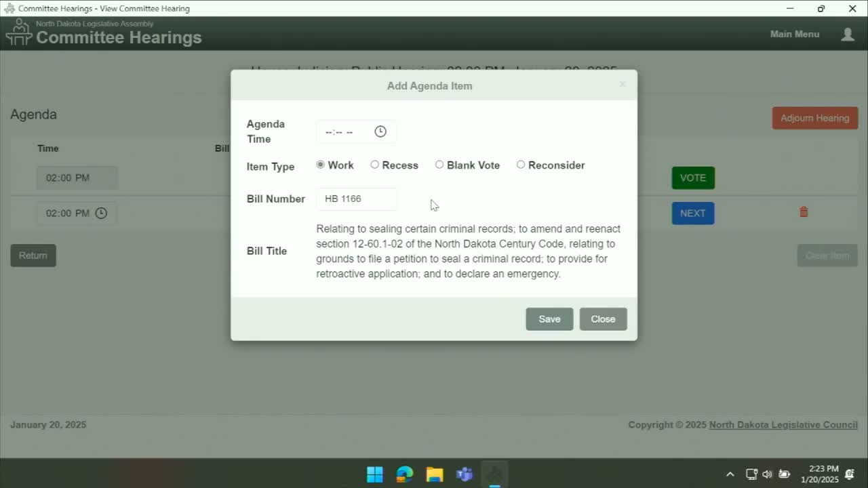Click the Close button in dialog
868x488 pixels.
pos(603,319)
